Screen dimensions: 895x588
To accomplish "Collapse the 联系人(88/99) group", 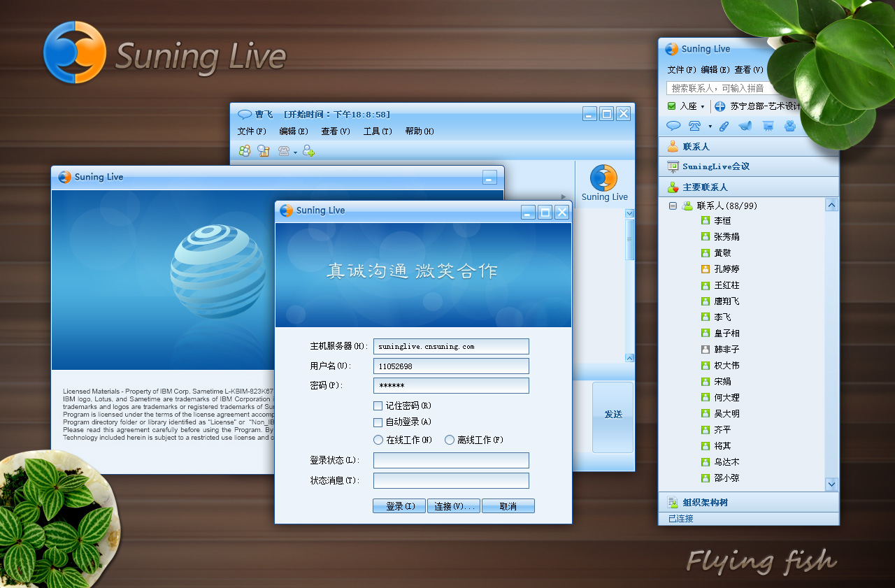I will point(673,206).
